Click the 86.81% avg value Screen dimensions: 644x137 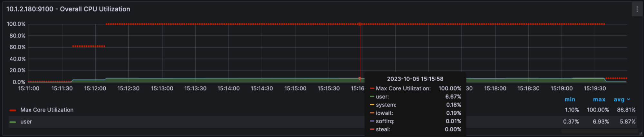626,110
